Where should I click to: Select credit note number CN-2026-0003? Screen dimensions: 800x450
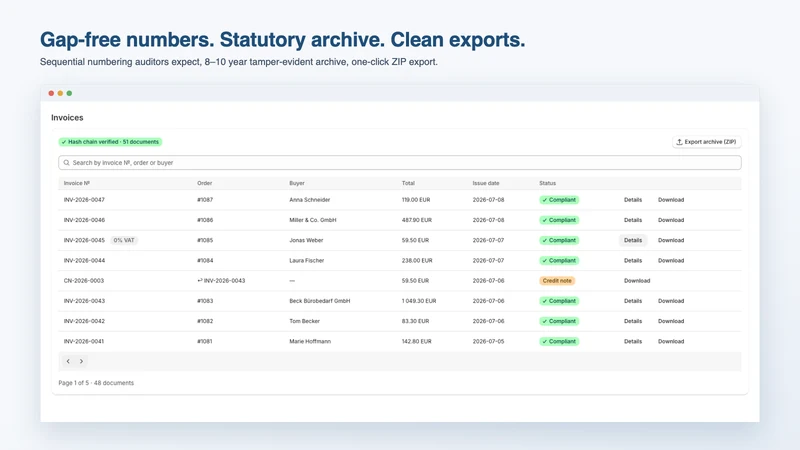(84, 281)
